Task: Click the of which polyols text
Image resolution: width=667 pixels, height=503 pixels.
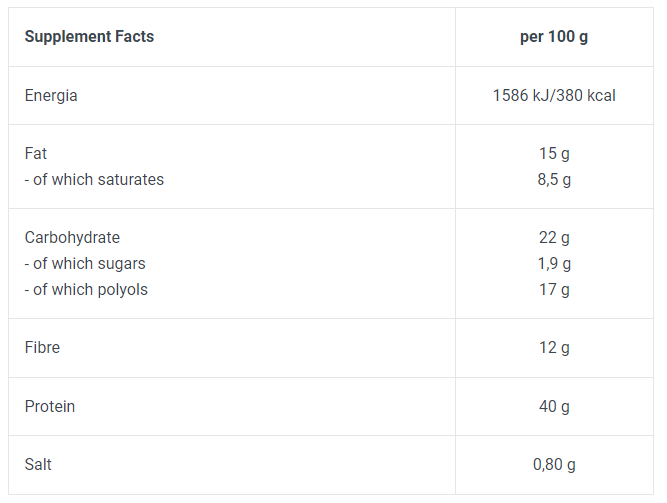Action: tap(86, 290)
